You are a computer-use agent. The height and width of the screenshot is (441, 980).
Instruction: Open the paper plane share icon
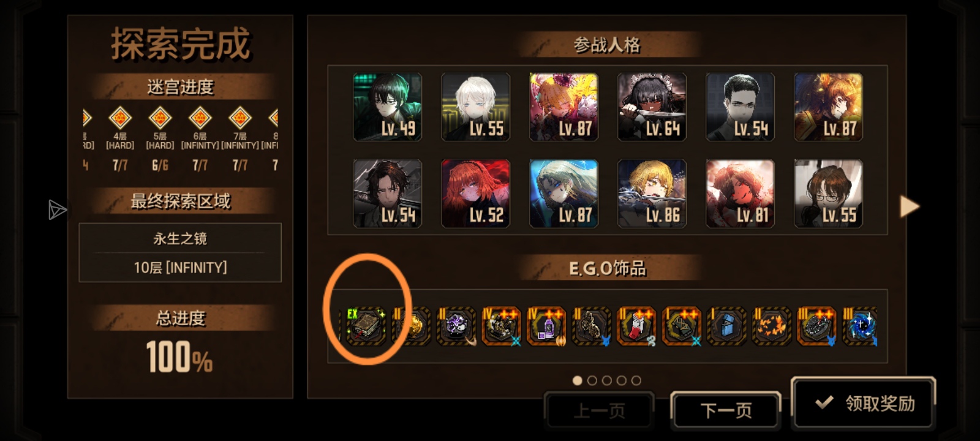pos(57,209)
